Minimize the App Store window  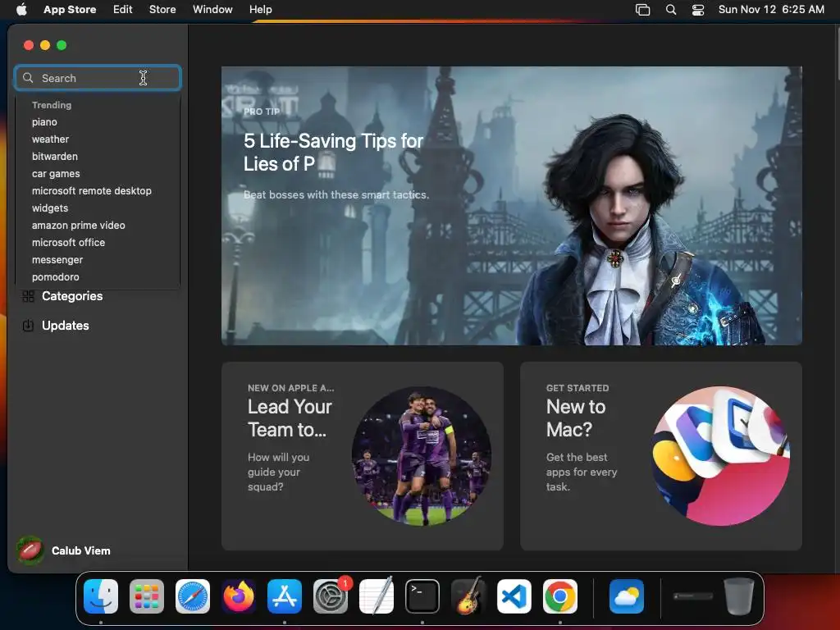pyautogui.click(x=45, y=46)
